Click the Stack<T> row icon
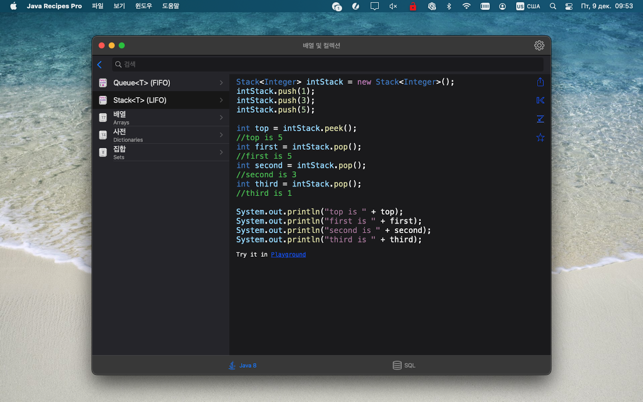This screenshot has height=402, width=643. [103, 100]
